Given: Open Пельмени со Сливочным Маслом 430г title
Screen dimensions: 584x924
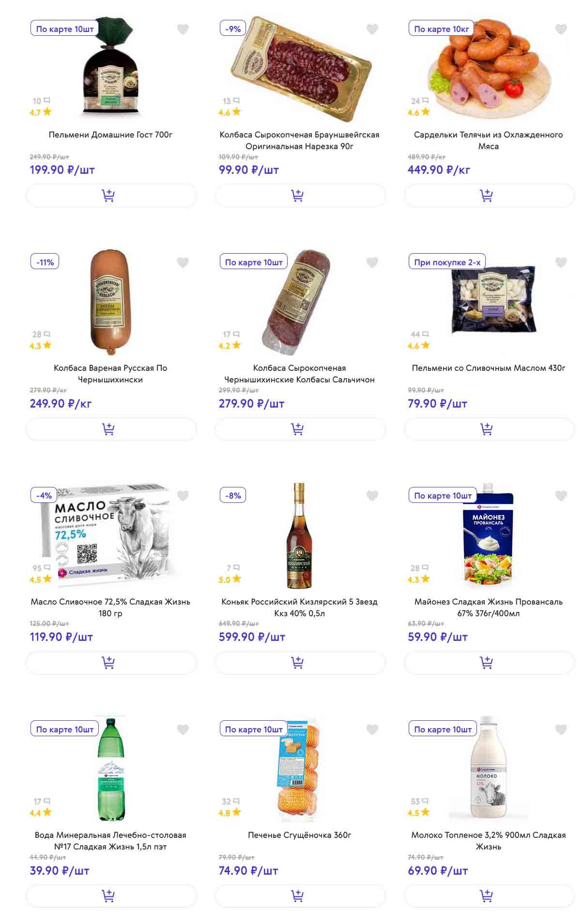Looking at the screenshot, I should click(x=488, y=368).
